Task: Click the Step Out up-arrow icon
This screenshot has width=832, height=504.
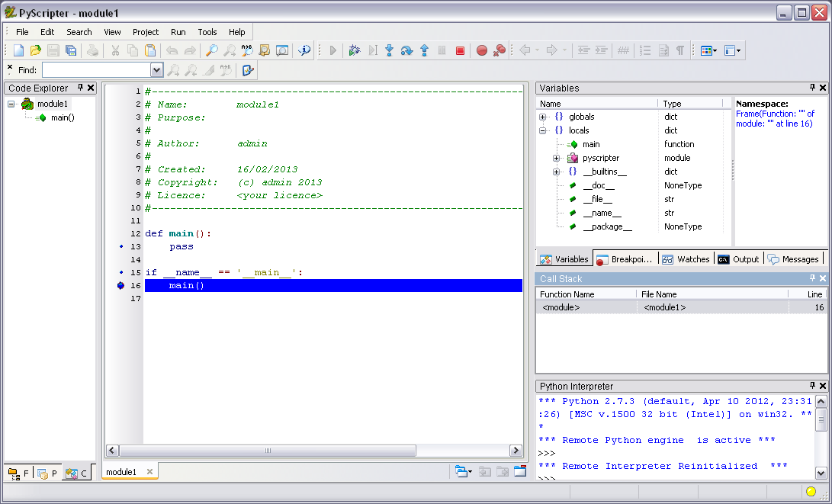Action: tap(425, 50)
